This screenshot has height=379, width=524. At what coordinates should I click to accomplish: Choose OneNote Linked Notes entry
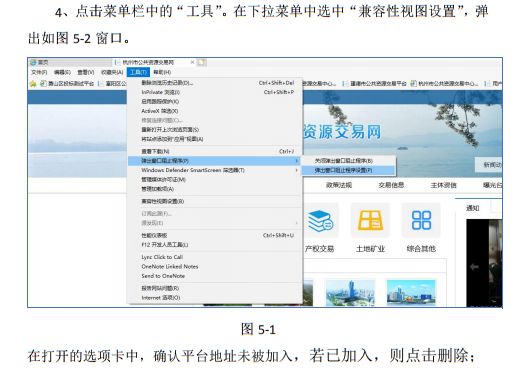tap(215, 266)
